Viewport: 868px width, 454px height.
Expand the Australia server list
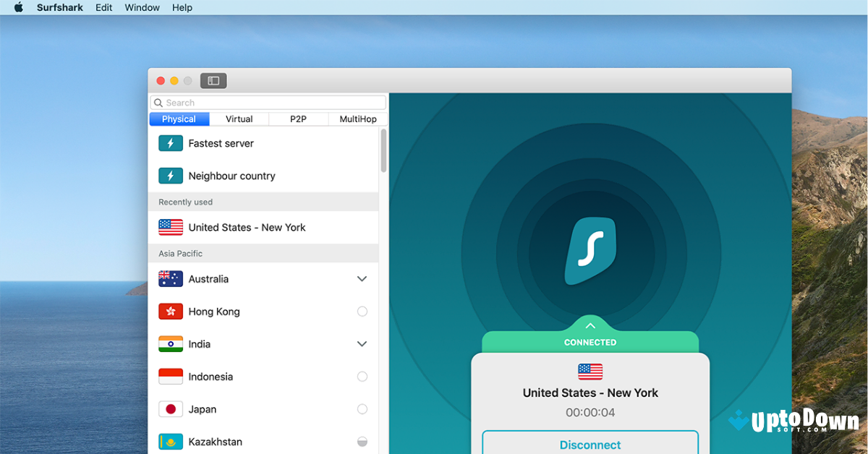pyautogui.click(x=362, y=278)
